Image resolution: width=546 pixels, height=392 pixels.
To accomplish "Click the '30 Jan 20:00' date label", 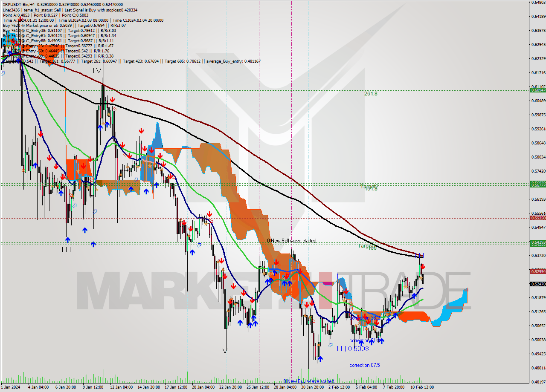I will [313, 387].
